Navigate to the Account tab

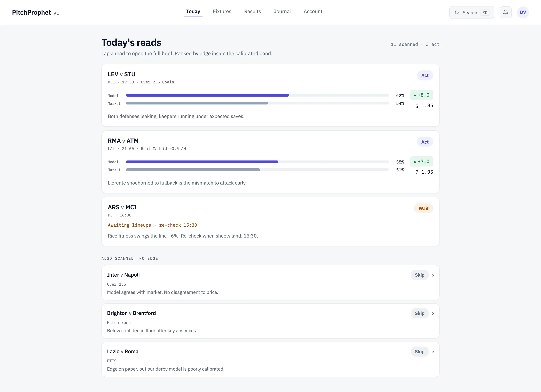313,11
